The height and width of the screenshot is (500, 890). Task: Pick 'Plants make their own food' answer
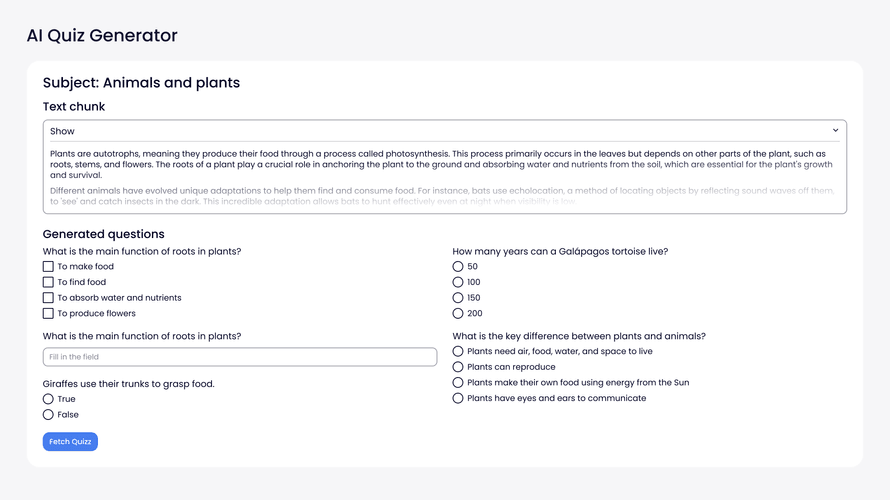pos(458,383)
